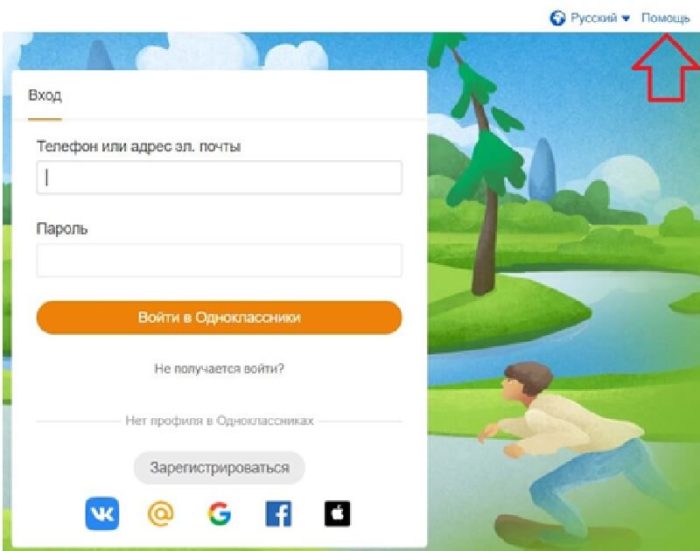The image size is (700, 551).
Task: Sign in using the Google icon
Action: point(220,513)
